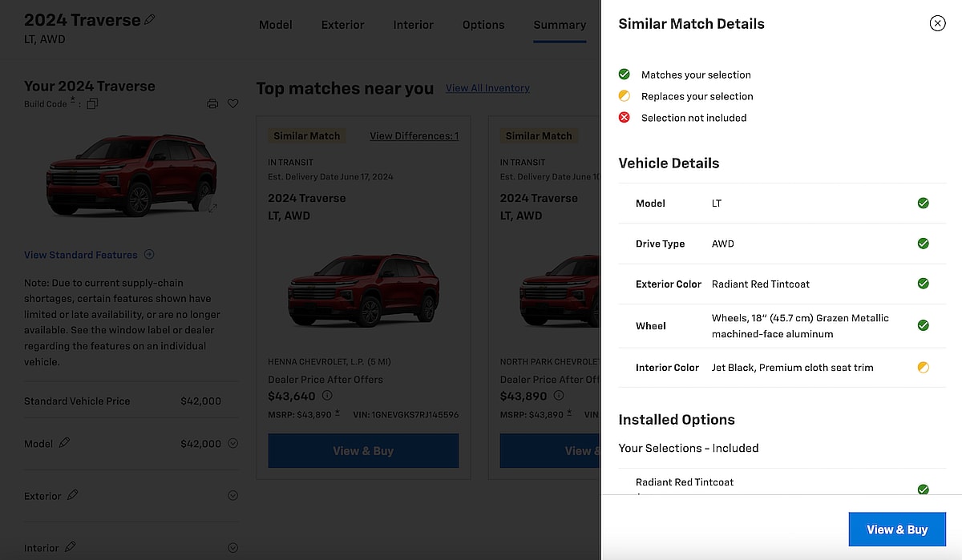Copy the build code

click(92, 103)
